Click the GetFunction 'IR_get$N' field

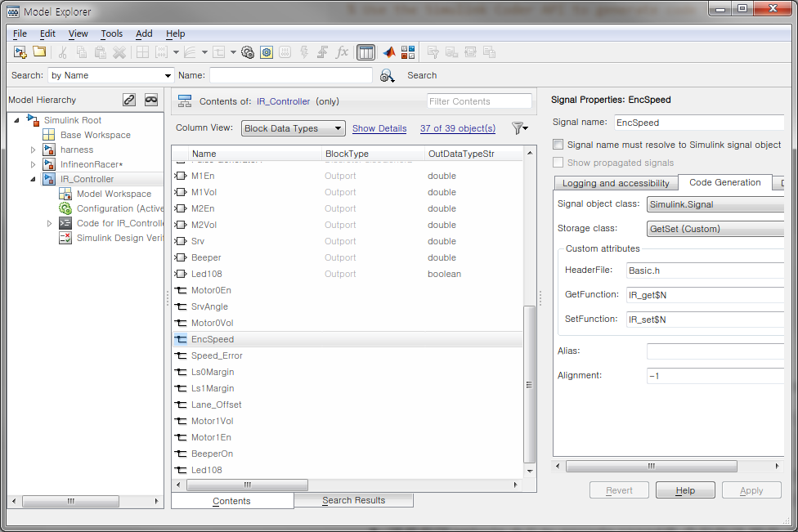(x=705, y=295)
